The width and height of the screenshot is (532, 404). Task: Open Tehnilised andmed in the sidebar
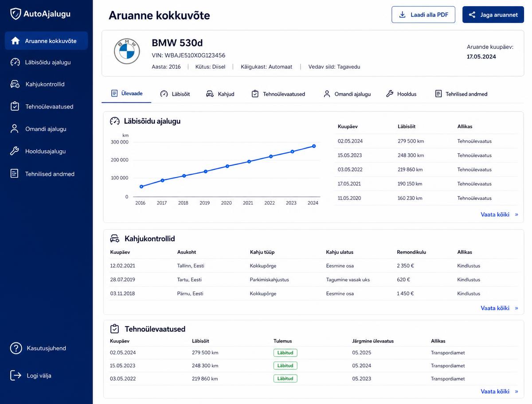(x=47, y=174)
